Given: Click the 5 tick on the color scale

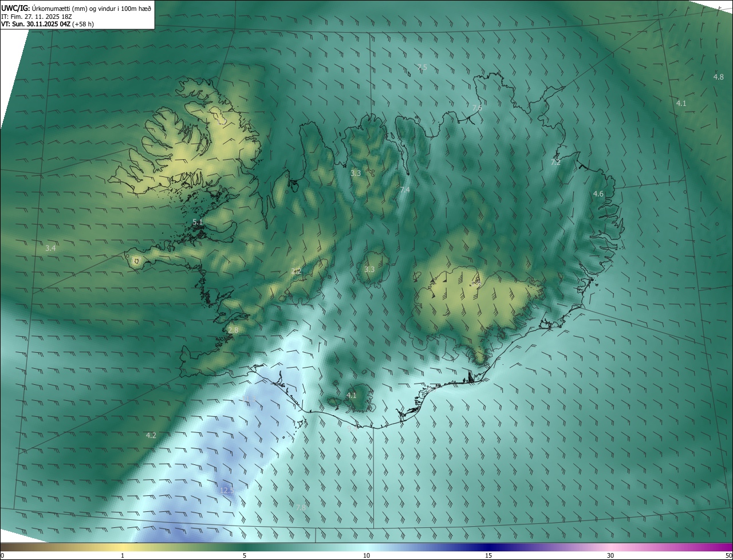Looking at the screenshot, I should pos(245,555).
